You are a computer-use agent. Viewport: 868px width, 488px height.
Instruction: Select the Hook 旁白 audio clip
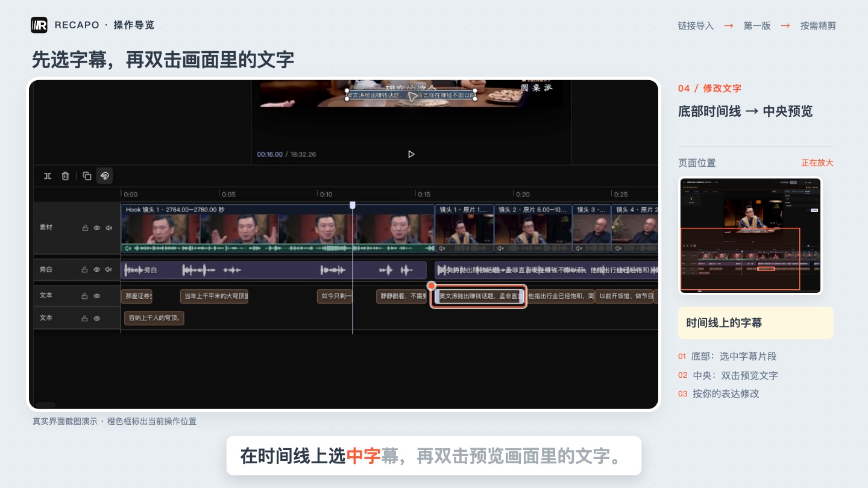(x=274, y=271)
